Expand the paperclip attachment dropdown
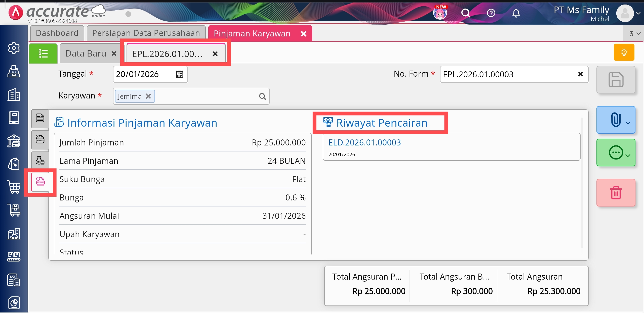 coord(616,120)
